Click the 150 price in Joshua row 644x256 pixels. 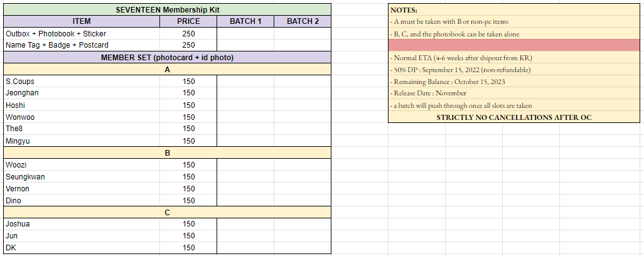188,224
